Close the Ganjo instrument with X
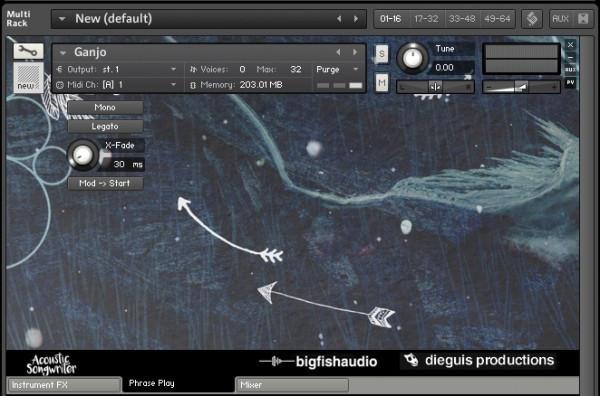 570,45
